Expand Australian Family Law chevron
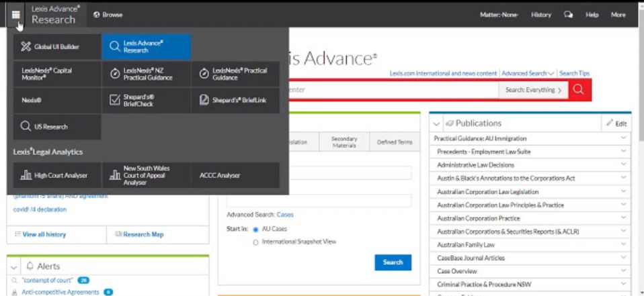This screenshot has height=296, width=644. (x=623, y=244)
